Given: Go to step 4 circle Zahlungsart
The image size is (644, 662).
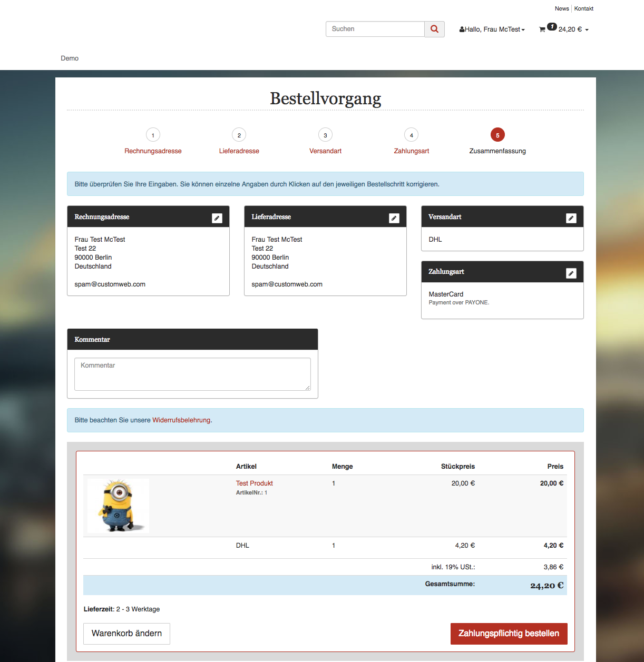Looking at the screenshot, I should pos(411,135).
